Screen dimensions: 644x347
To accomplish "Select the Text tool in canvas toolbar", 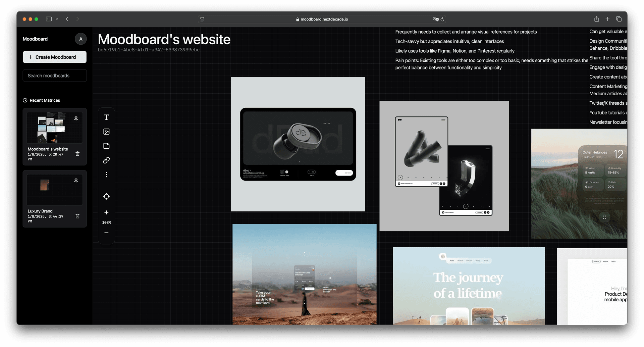I will coord(106,117).
